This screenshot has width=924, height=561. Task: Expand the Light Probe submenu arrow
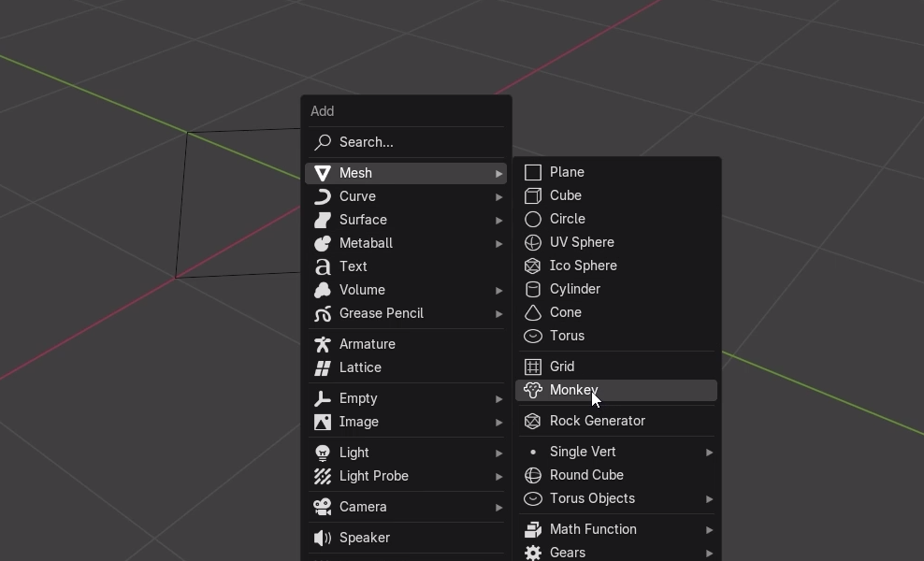pyautogui.click(x=498, y=477)
